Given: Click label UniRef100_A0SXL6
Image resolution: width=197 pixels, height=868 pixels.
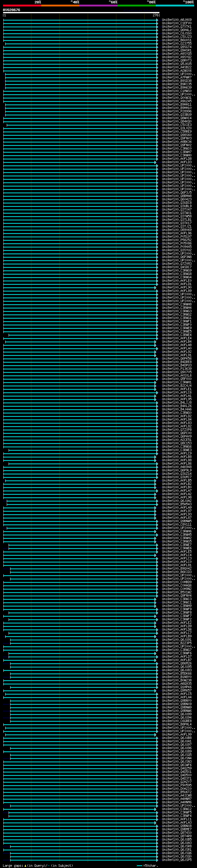Looking at the screenshot, I should (177, 375).
